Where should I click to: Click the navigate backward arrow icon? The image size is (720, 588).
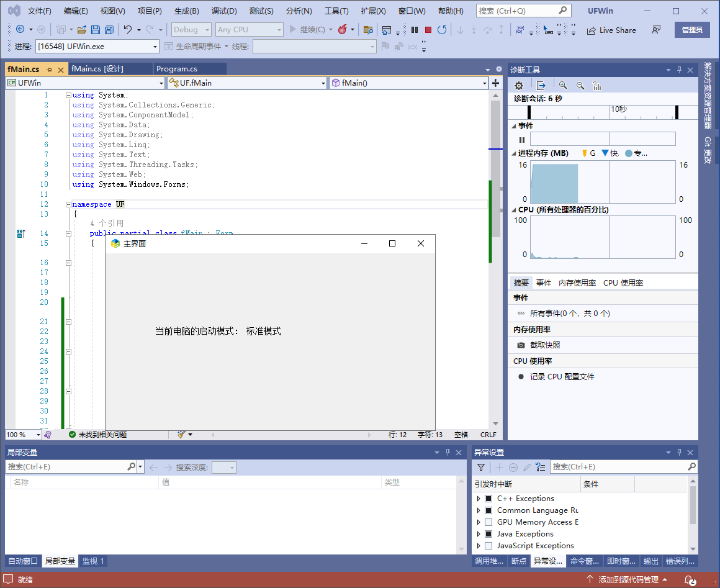[x=20, y=29]
